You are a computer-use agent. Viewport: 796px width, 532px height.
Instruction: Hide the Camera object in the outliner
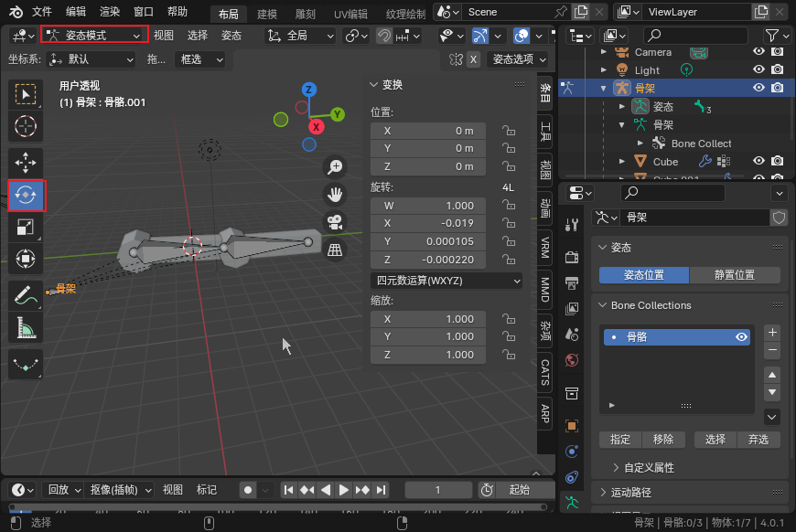[758, 52]
